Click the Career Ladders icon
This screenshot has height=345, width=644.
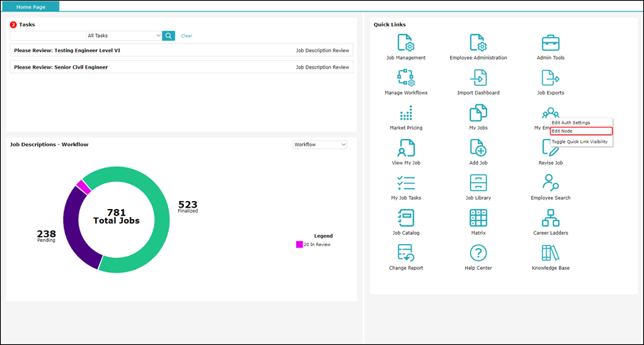tap(550, 218)
